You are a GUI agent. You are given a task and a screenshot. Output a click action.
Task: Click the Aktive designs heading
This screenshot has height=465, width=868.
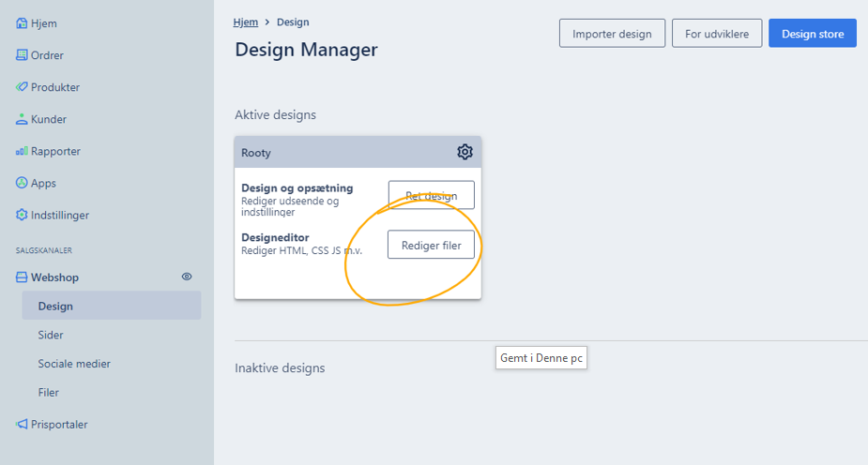click(275, 114)
